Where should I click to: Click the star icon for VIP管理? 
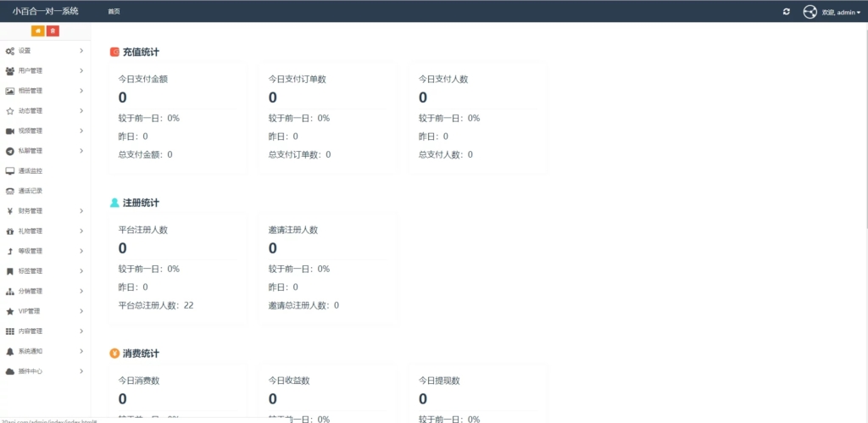10,311
